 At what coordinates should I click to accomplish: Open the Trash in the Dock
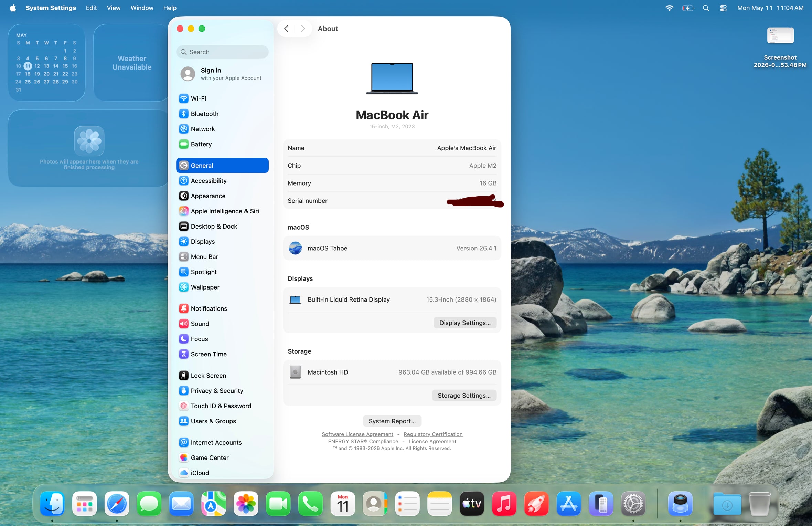pyautogui.click(x=759, y=504)
